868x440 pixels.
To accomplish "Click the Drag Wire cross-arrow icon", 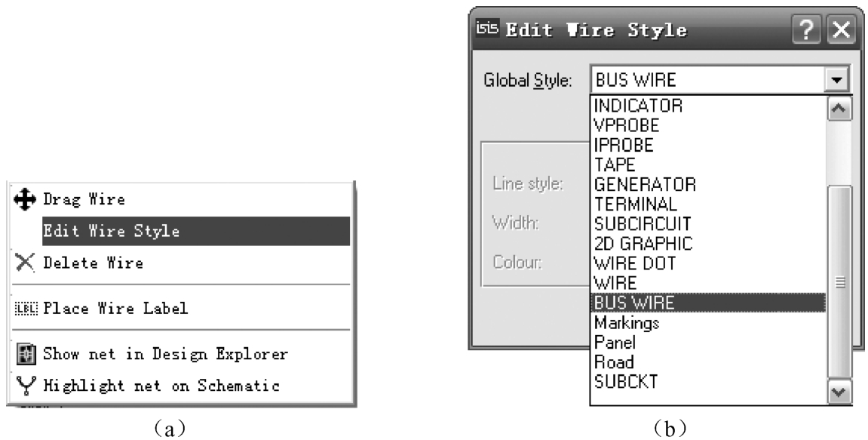I will click(x=25, y=200).
